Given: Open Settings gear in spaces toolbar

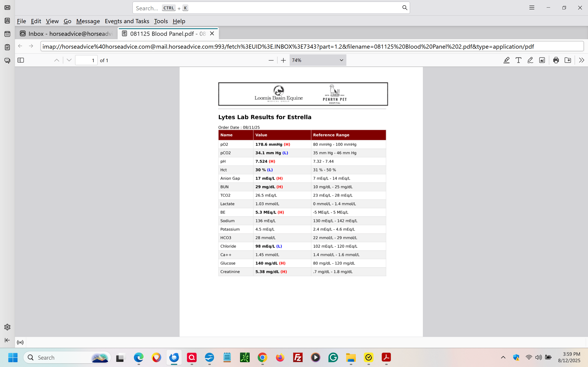Looking at the screenshot, I should 7,327.
